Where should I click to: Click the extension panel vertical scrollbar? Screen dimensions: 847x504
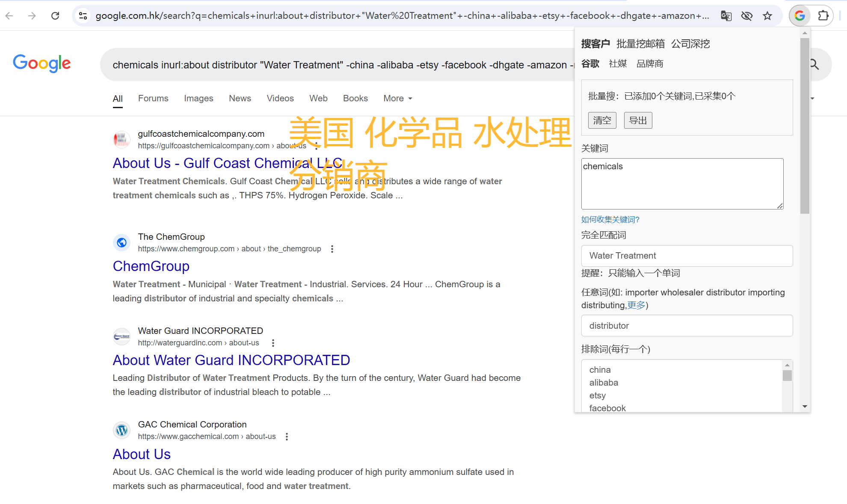[x=805, y=125]
